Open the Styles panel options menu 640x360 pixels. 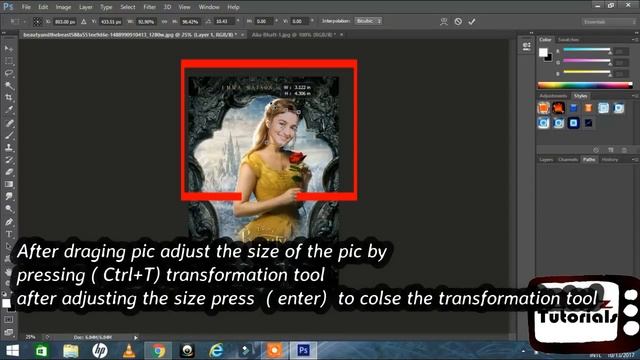(x=635, y=96)
